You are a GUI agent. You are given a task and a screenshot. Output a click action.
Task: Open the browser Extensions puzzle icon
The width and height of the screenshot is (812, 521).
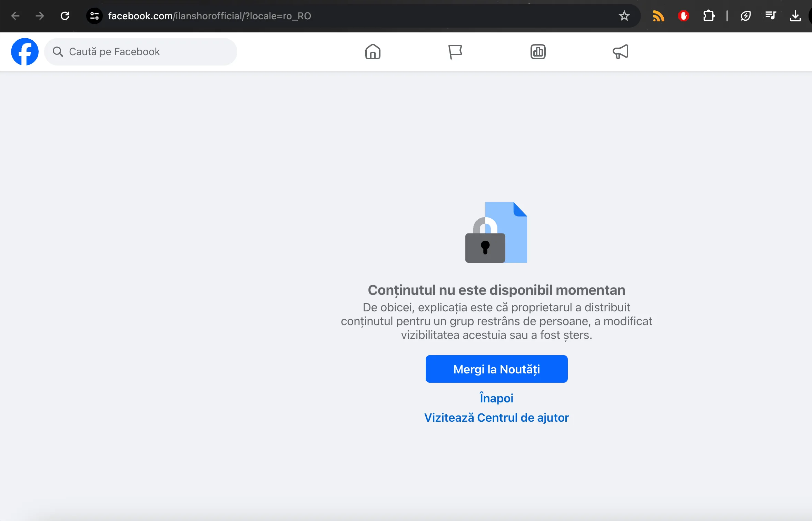point(709,16)
